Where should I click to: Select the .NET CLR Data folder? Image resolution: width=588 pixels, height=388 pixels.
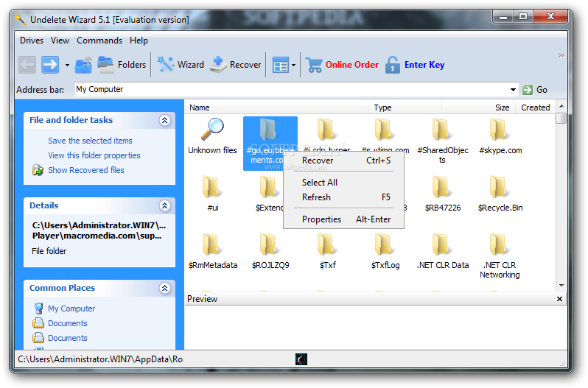point(443,251)
